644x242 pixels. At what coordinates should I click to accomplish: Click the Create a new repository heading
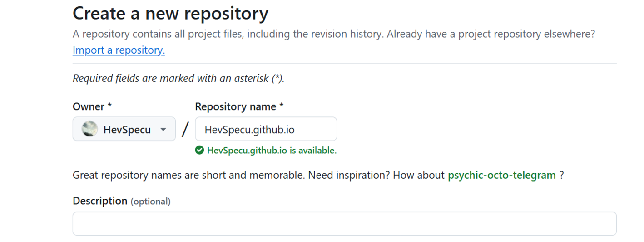click(170, 14)
